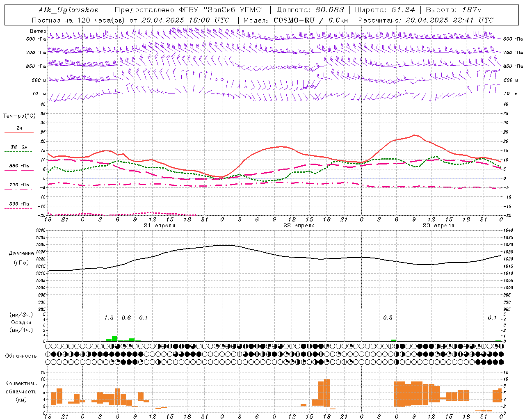Click the 'Давление' pressure panel label

click(21, 253)
